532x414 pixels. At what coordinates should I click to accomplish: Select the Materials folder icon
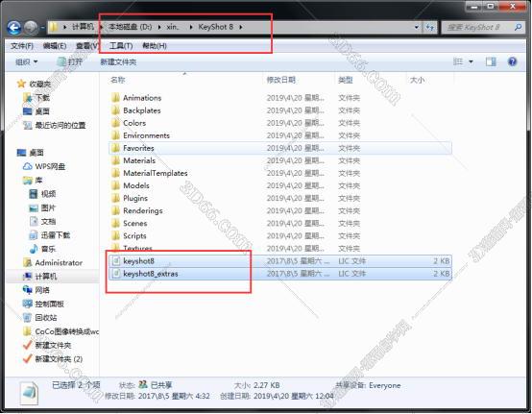pyautogui.click(x=115, y=160)
